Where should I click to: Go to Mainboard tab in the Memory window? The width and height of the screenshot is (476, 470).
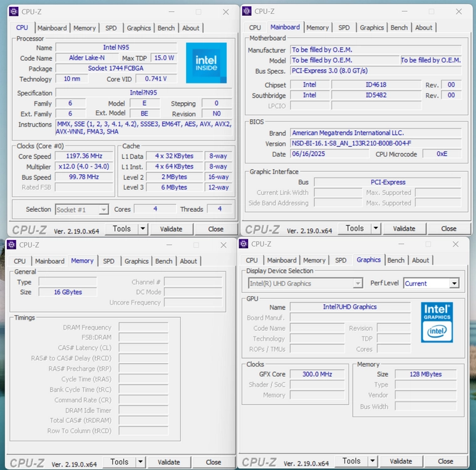(49, 261)
